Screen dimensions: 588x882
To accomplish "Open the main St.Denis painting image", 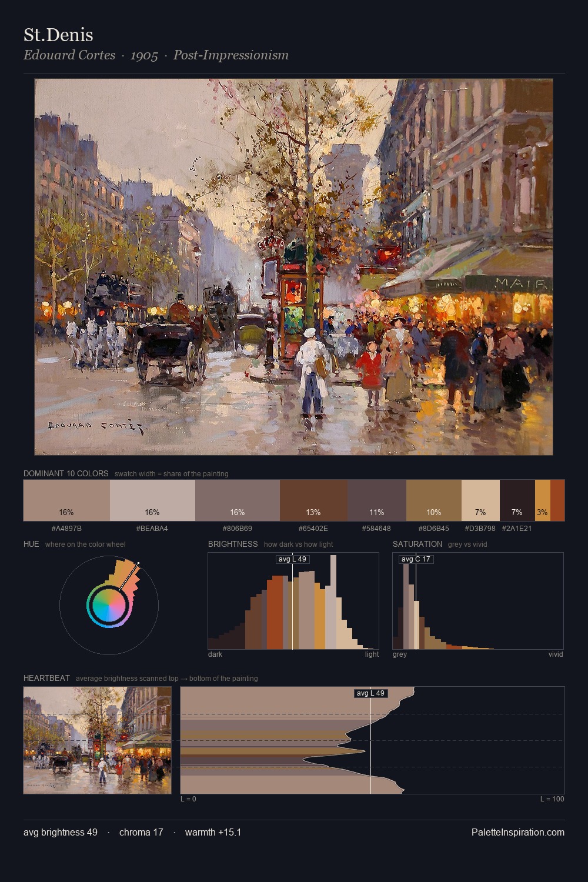I will point(293,267).
